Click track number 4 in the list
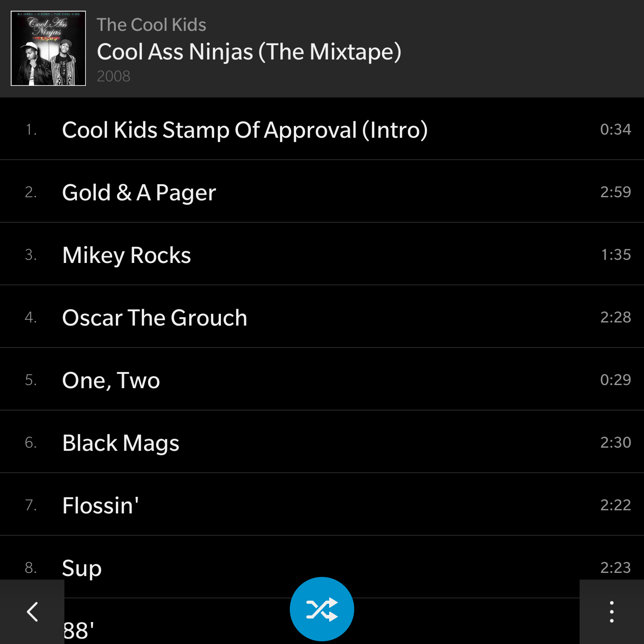The height and width of the screenshot is (644, 644). click(30, 317)
